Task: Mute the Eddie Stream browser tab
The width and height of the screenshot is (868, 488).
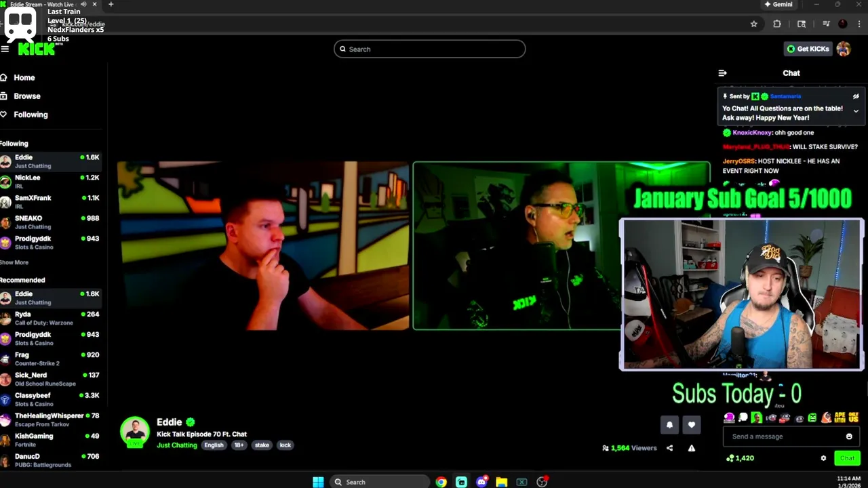Action: click(x=83, y=4)
